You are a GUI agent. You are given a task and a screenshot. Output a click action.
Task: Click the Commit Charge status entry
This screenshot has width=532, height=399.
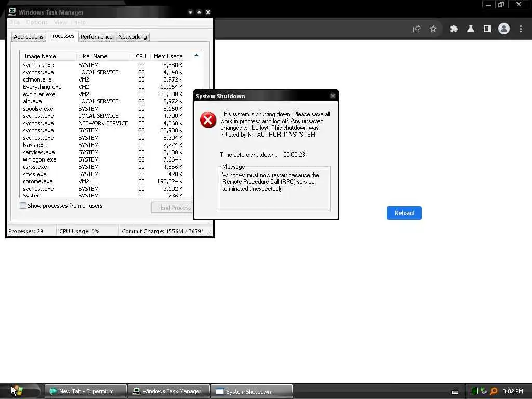162,231
